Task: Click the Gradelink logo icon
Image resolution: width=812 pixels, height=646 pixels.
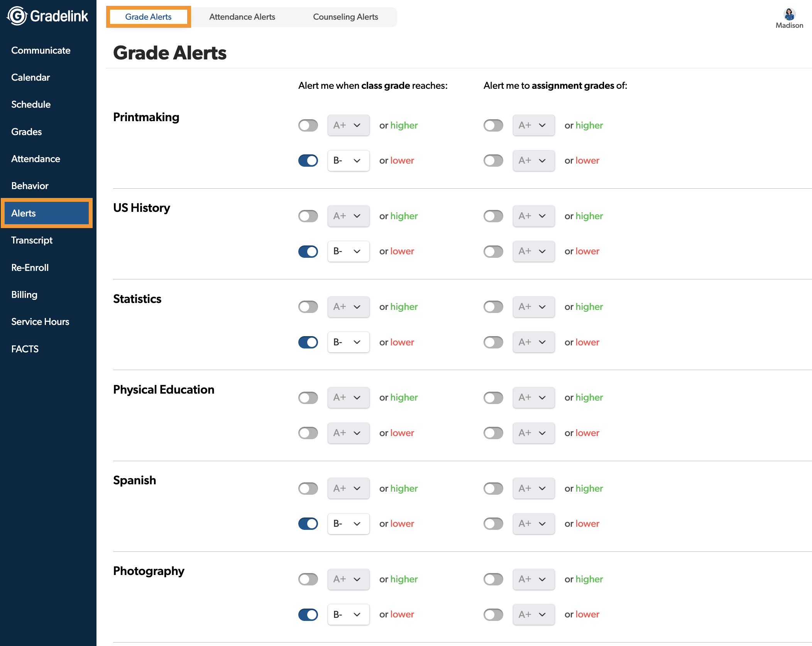Action: [x=17, y=16]
